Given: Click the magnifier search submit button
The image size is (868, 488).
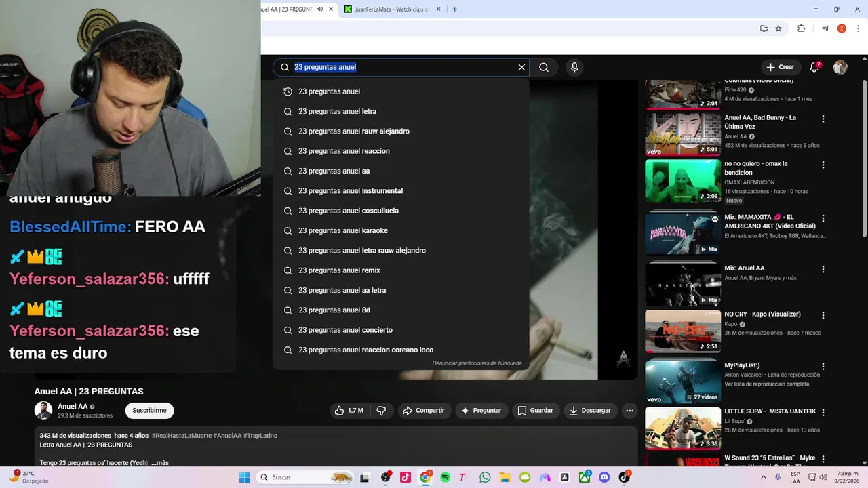Looking at the screenshot, I should click(x=544, y=67).
